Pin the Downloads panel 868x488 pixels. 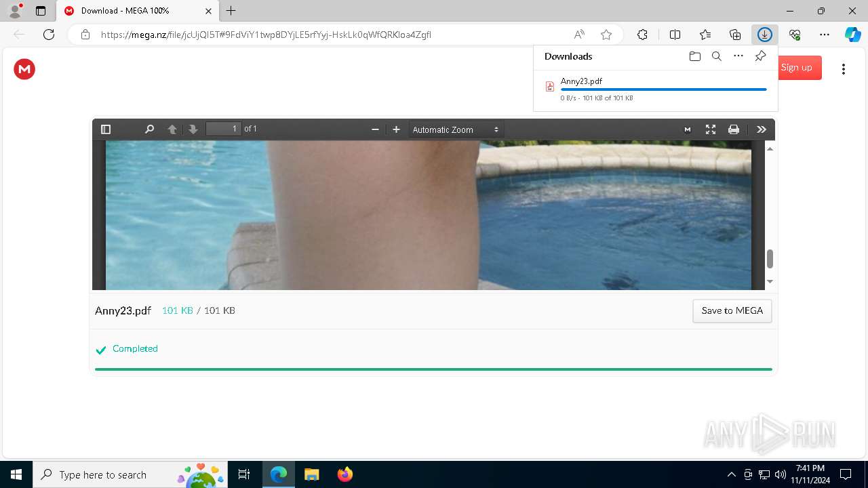point(760,56)
